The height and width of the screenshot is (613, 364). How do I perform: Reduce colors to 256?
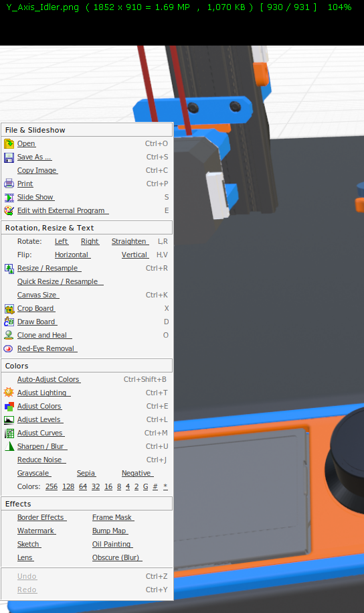tap(52, 487)
